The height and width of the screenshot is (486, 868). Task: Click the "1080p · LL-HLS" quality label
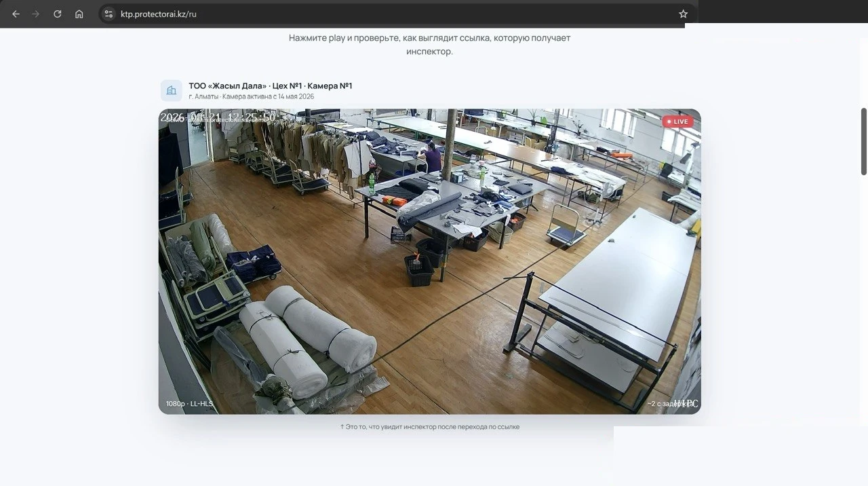coord(189,404)
